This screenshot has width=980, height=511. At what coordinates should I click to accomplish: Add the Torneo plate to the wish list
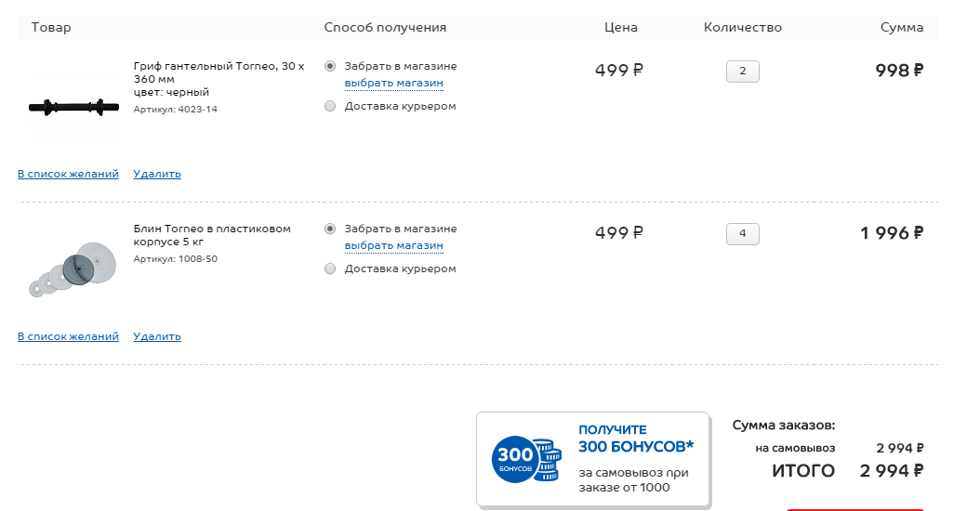coord(68,336)
